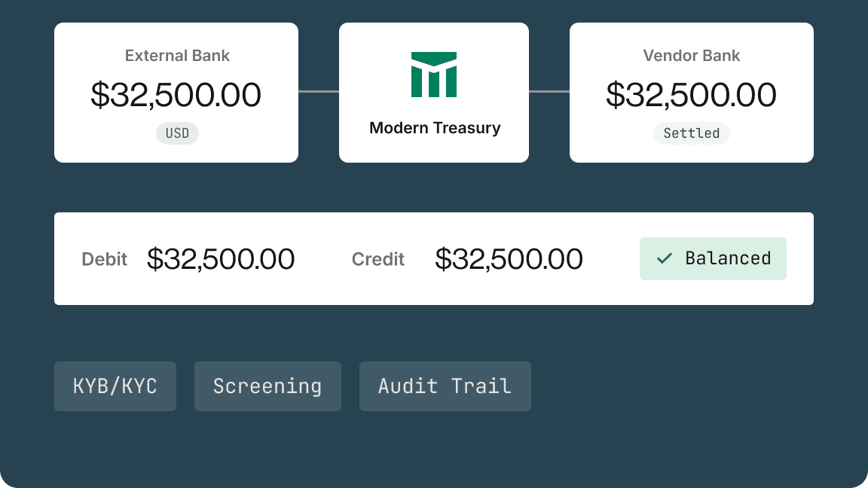The width and height of the screenshot is (868, 488).
Task: Select the Screening tag
Action: coord(268,386)
